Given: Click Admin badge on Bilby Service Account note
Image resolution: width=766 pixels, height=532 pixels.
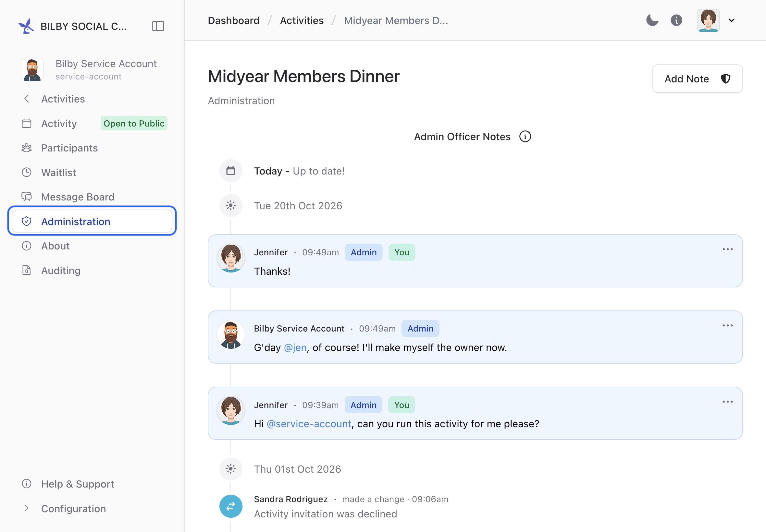Looking at the screenshot, I should tap(420, 329).
